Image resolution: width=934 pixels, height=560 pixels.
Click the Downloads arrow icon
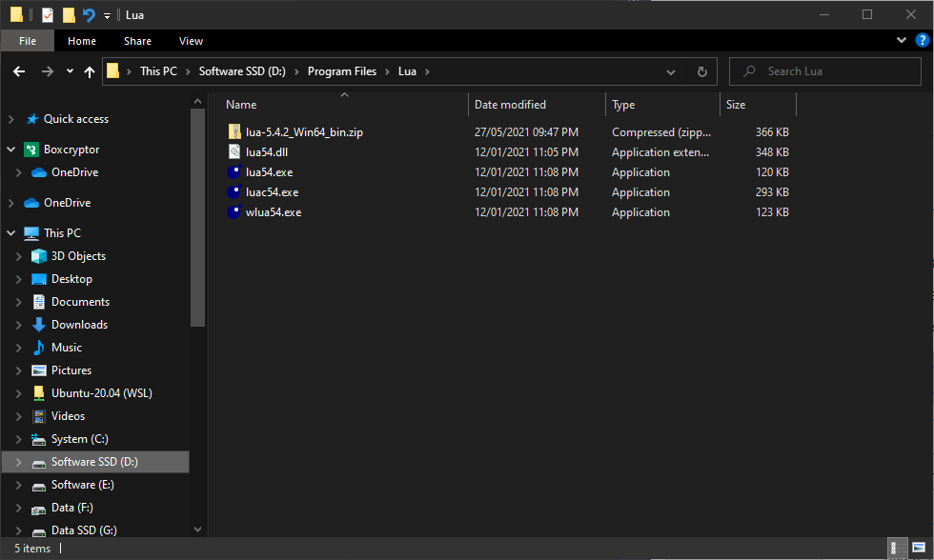[39, 325]
